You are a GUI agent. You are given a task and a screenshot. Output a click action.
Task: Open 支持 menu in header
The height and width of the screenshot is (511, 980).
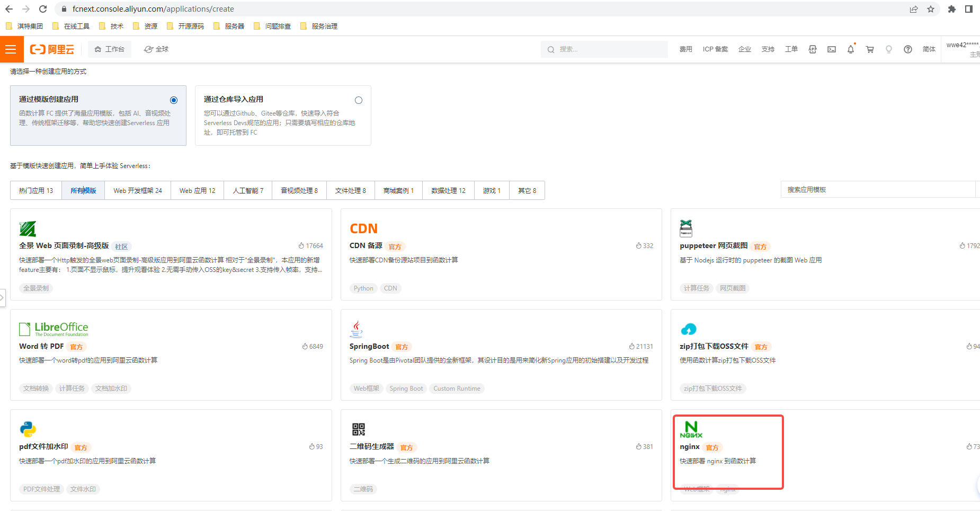click(768, 49)
